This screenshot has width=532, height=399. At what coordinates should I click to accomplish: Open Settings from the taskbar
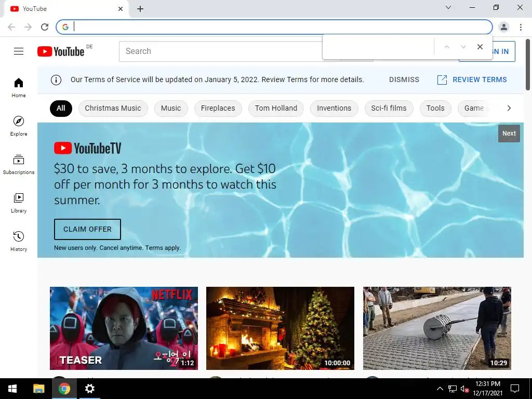(89, 389)
